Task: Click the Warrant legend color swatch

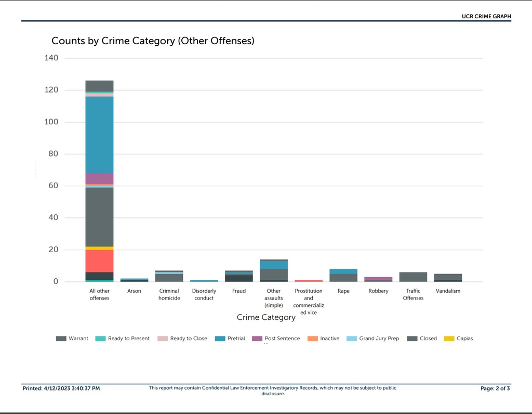Action: [x=61, y=339]
